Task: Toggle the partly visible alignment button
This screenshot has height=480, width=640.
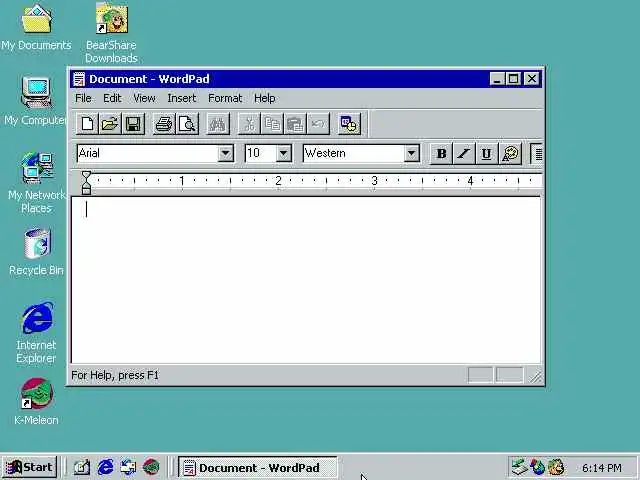Action: 537,154
